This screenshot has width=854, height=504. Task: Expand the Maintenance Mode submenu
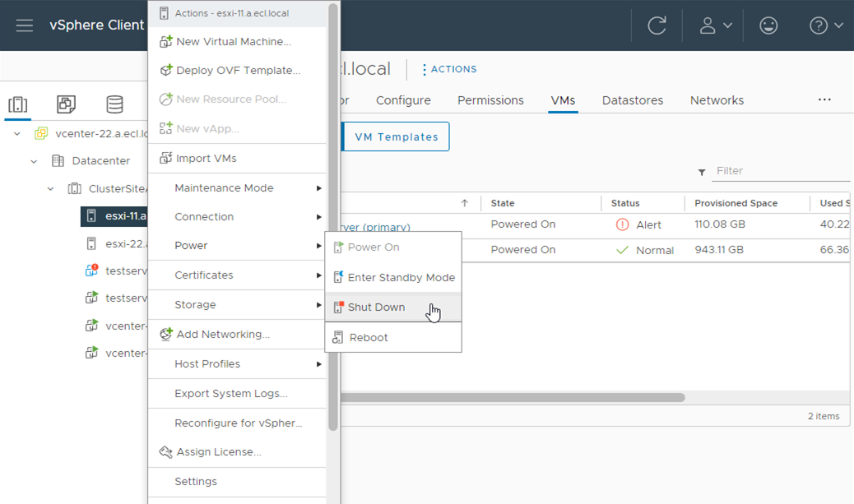pyautogui.click(x=237, y=188)
